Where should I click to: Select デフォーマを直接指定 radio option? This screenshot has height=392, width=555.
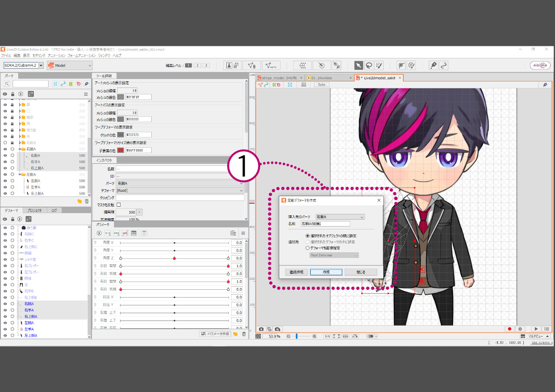click(x=308, y=248)
